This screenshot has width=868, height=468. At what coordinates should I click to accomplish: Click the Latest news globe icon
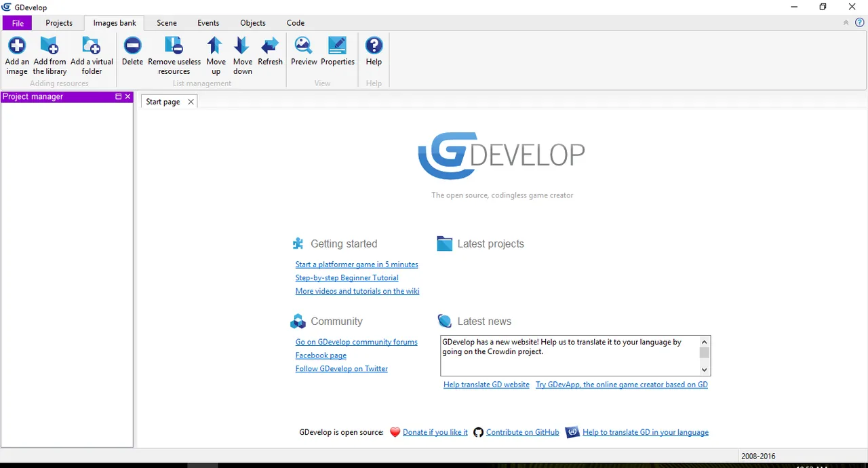[444, 321]
